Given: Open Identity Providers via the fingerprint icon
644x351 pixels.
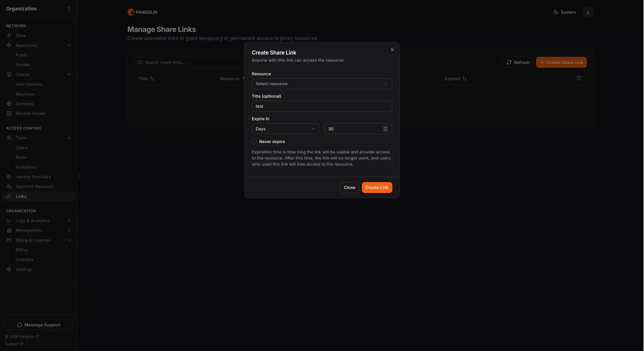Looking at the screenshot, I should coord(9,177).
